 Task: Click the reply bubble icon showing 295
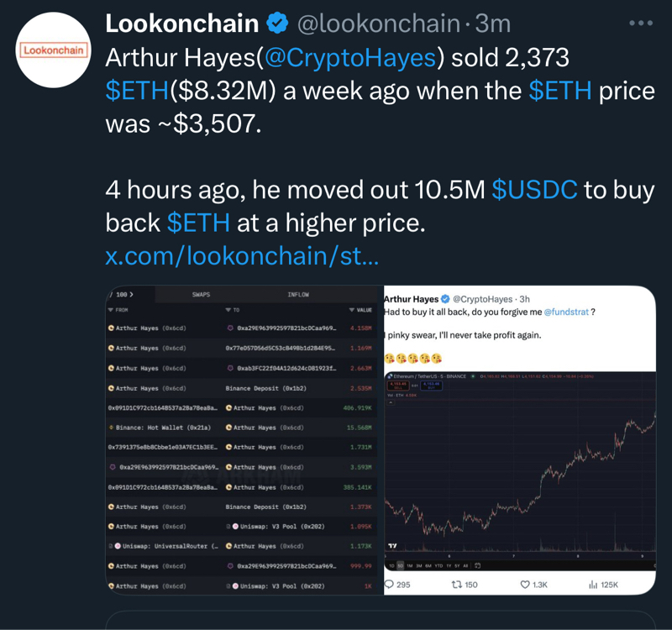(x=391, y=584)
